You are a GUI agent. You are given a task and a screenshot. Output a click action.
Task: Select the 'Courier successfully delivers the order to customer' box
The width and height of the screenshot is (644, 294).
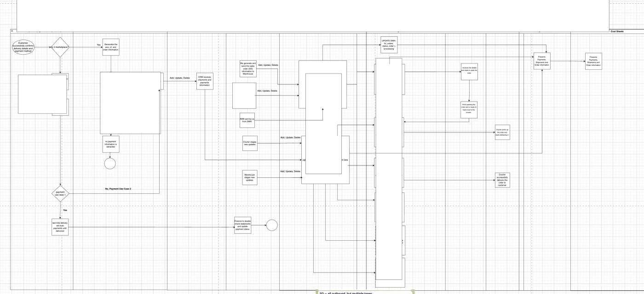click(502, 180)
